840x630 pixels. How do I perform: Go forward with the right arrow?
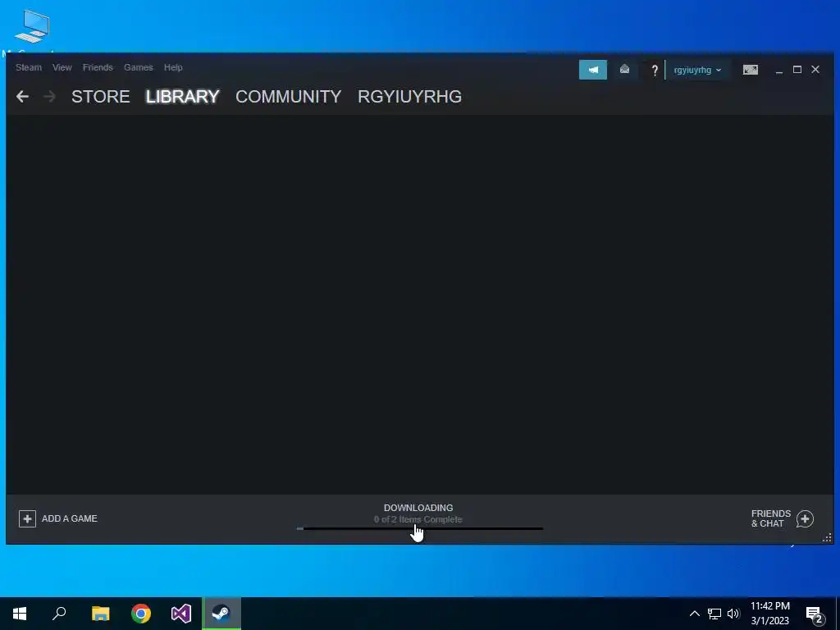49,97
